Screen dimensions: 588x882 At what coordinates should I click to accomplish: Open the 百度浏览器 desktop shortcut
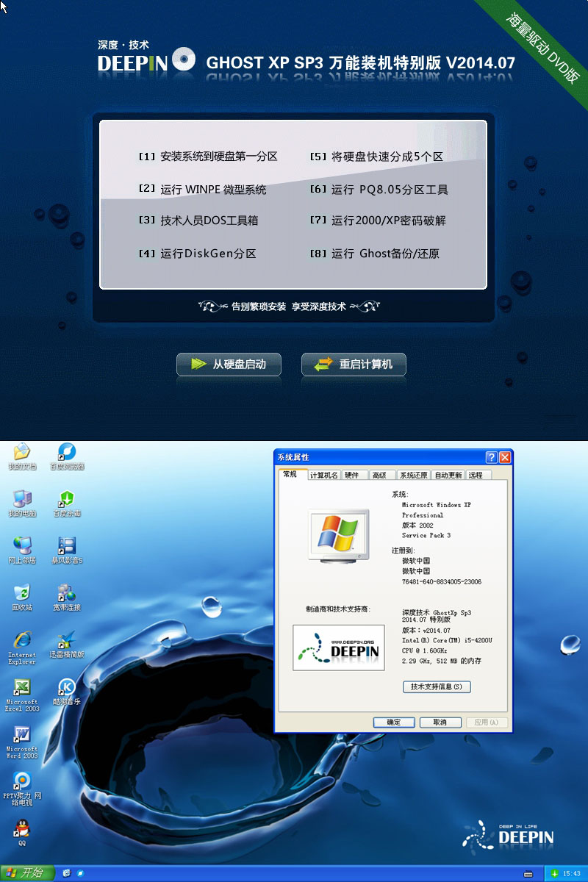67,456
